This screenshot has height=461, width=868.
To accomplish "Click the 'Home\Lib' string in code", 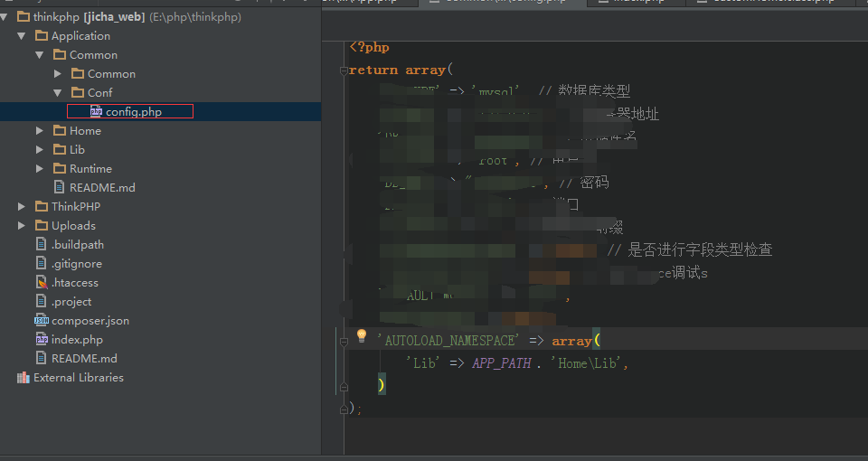I will click(586, 363).
